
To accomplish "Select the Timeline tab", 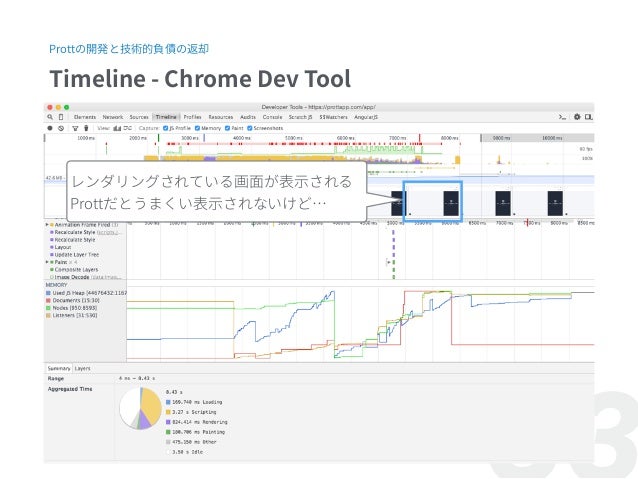I will pyautogui.click(x=166, y=117).
